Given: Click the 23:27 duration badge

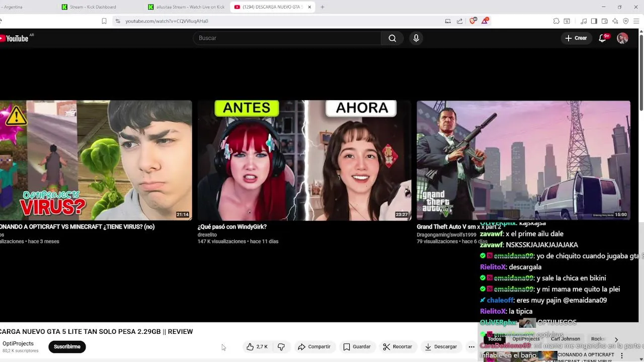Looking at the screenshot, I should click(401, 215).
